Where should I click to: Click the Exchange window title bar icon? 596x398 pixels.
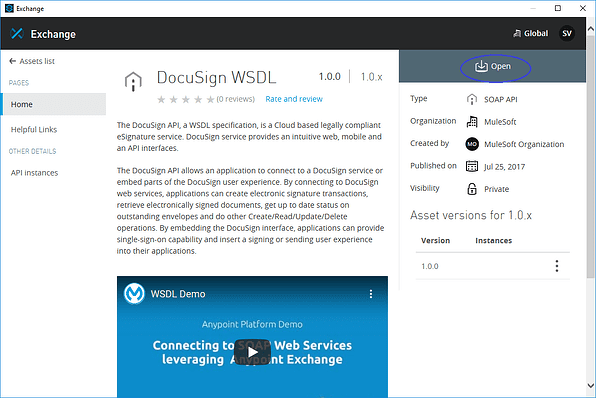point(9,8)
